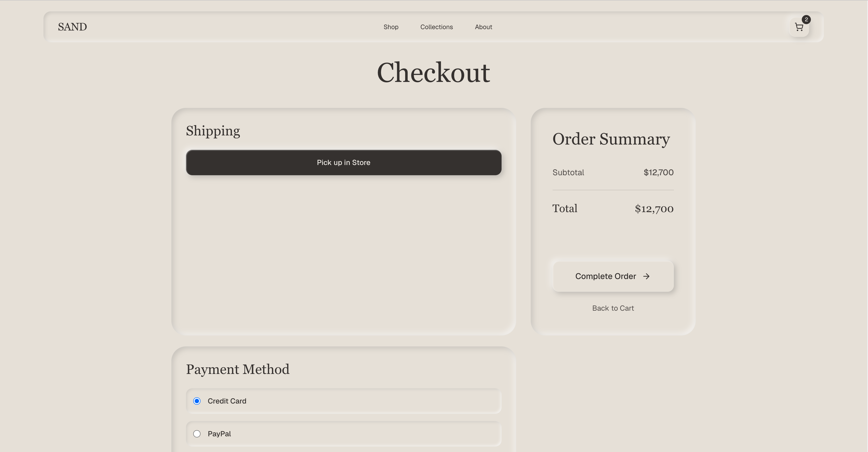
Task: Click the Order Summary heading
Action: coord(611,139)
